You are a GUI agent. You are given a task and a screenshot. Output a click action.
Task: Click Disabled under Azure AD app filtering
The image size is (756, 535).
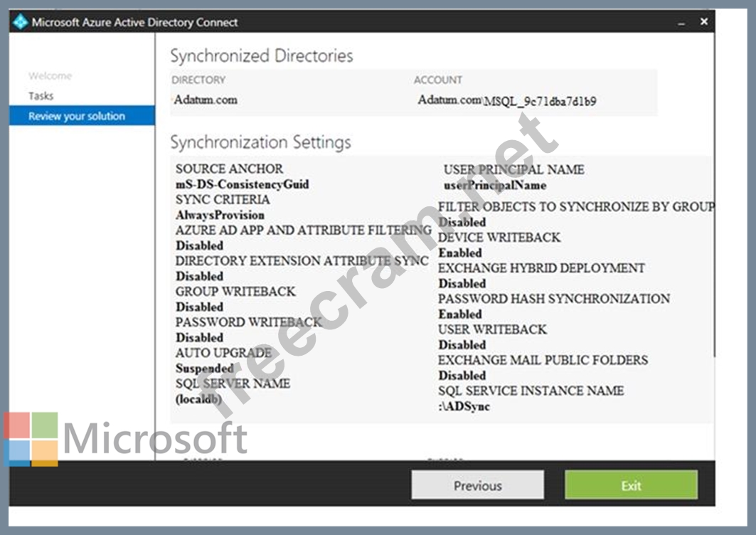coord(199,245)
